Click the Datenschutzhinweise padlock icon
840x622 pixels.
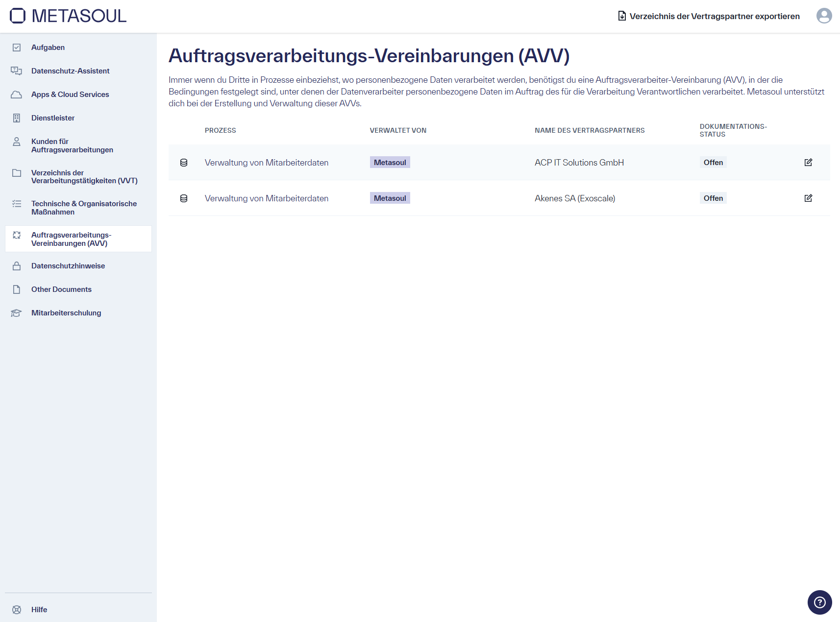coord(17,266)
